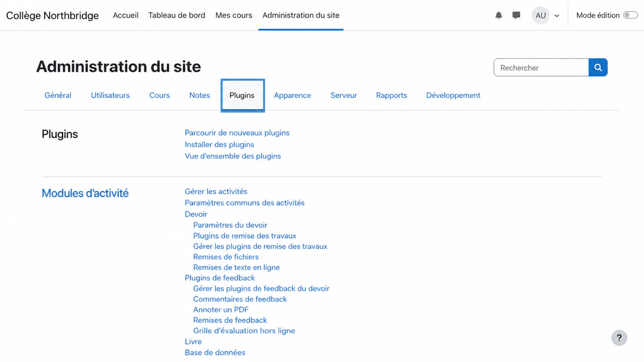Open Remises de fichiers link

coord(226,256)
